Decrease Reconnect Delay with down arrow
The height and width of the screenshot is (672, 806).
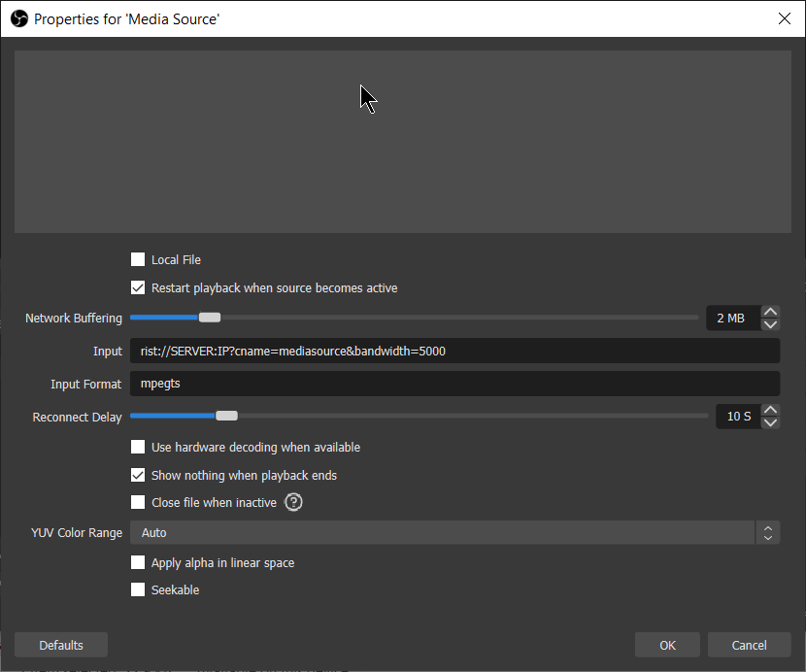[770, 422]
